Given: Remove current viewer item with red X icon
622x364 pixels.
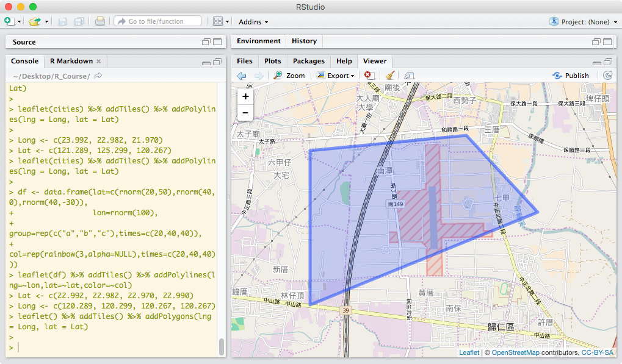Looking at the screenshot, I should coord(368,76).
